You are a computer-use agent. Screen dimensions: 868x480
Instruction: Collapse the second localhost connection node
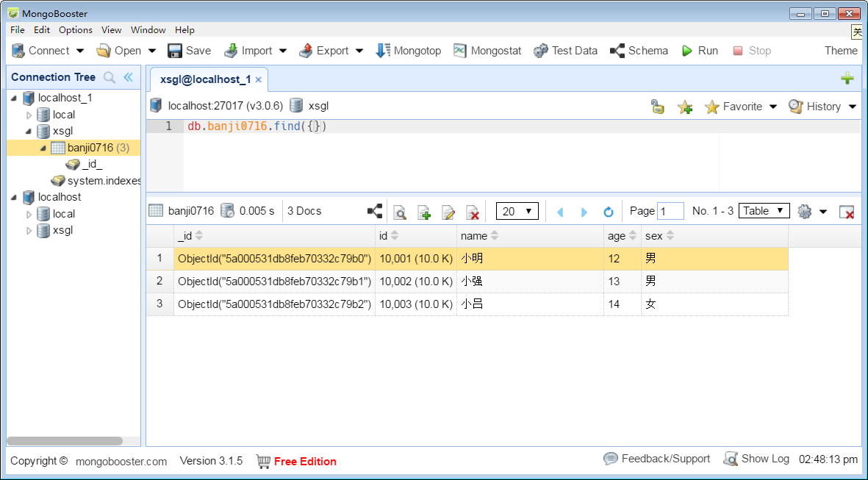tap(14, 197)
